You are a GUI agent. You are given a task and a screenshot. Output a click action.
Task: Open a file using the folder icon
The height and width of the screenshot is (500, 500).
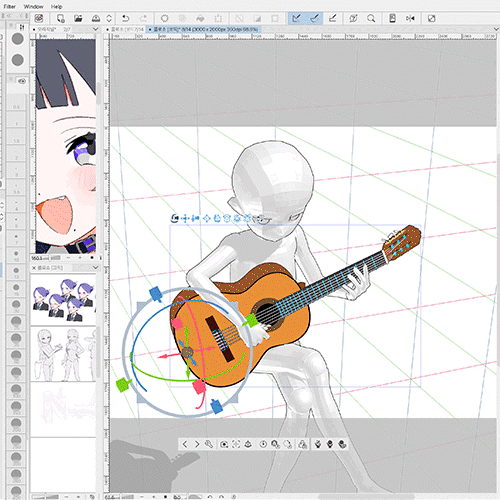pos(78,18)
